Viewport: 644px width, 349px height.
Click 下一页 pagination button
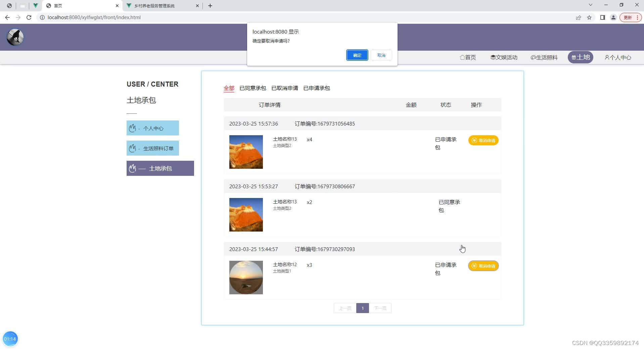click(x=380, y=308)
